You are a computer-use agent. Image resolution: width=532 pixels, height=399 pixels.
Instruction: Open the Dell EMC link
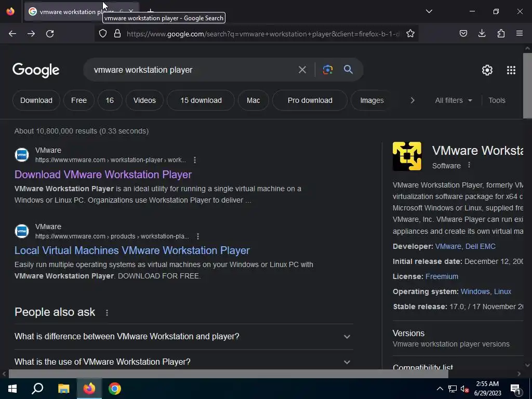click(x=481, y=246)
